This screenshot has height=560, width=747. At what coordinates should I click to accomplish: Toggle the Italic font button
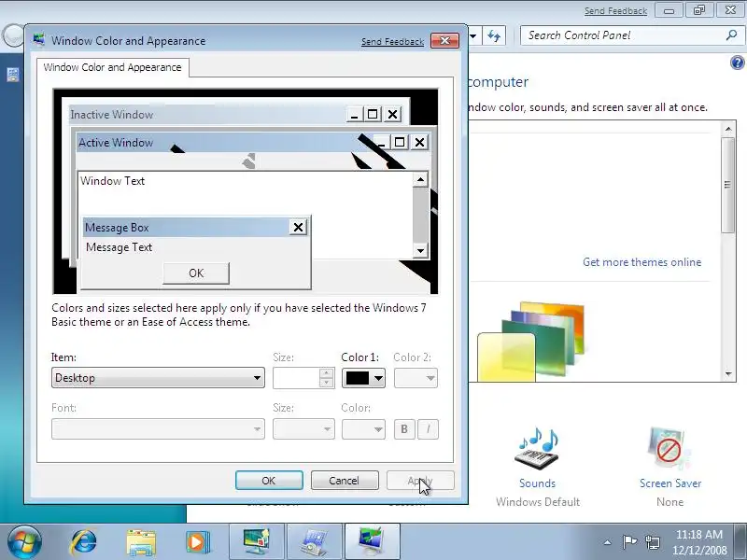pos(428,429)
